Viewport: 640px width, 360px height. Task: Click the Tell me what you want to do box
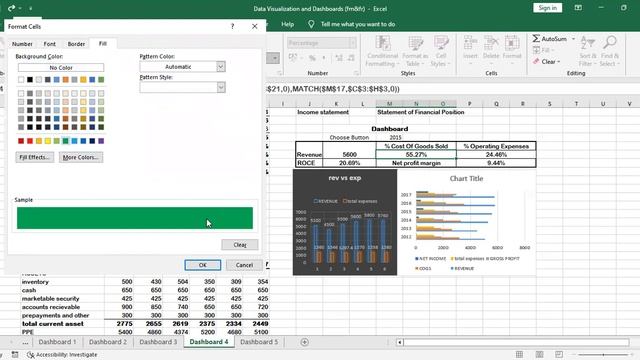[x=358, y=24]
